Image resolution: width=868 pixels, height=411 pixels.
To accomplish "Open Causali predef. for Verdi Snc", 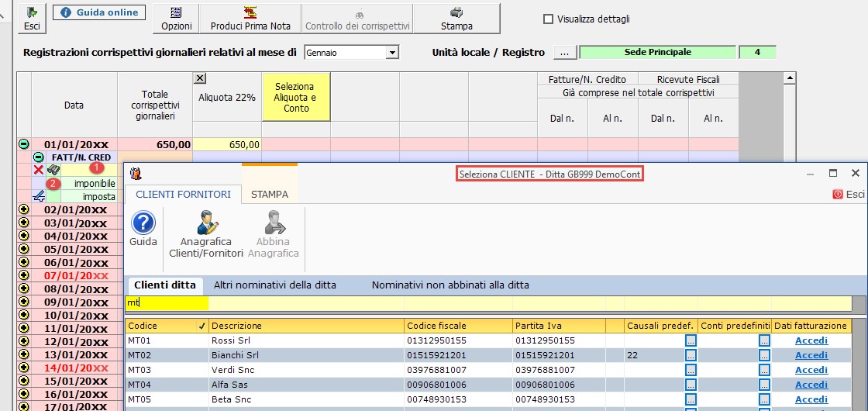I will (x=691, y=370).
